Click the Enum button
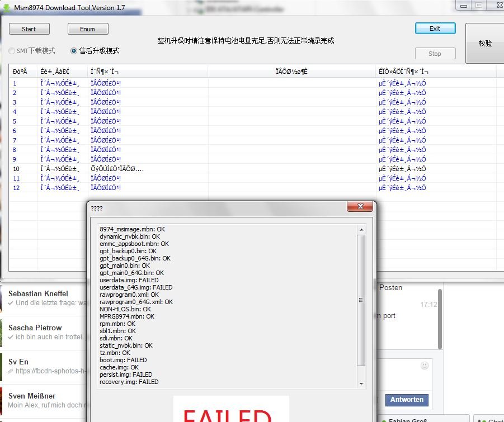 pyautogui.click(x=88, y=29)
